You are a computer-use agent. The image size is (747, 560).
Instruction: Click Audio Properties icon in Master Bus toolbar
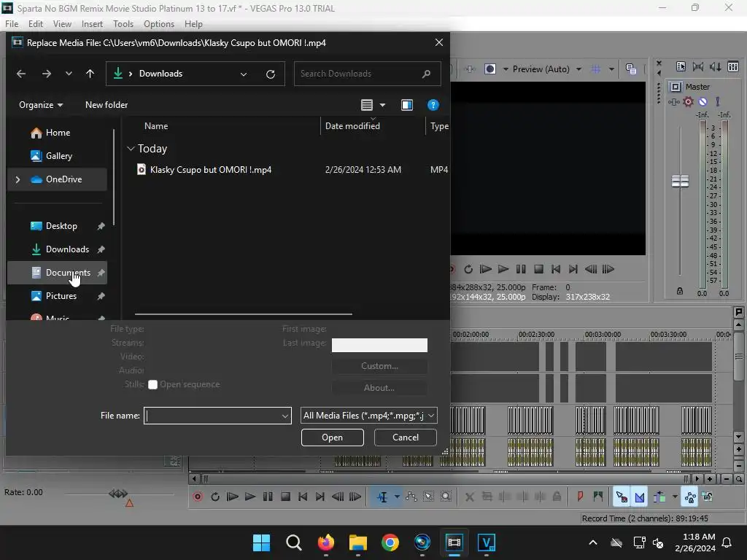(x=681, y=66)
